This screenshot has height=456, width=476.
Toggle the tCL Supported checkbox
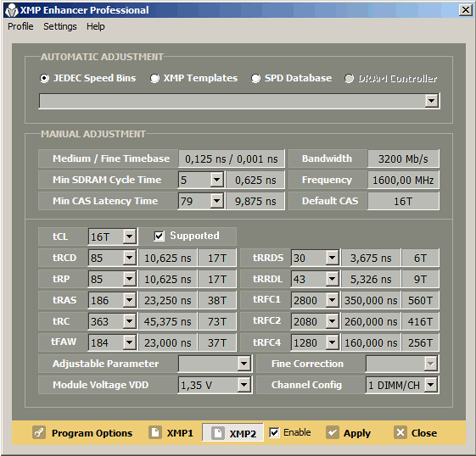coord(159,236)
